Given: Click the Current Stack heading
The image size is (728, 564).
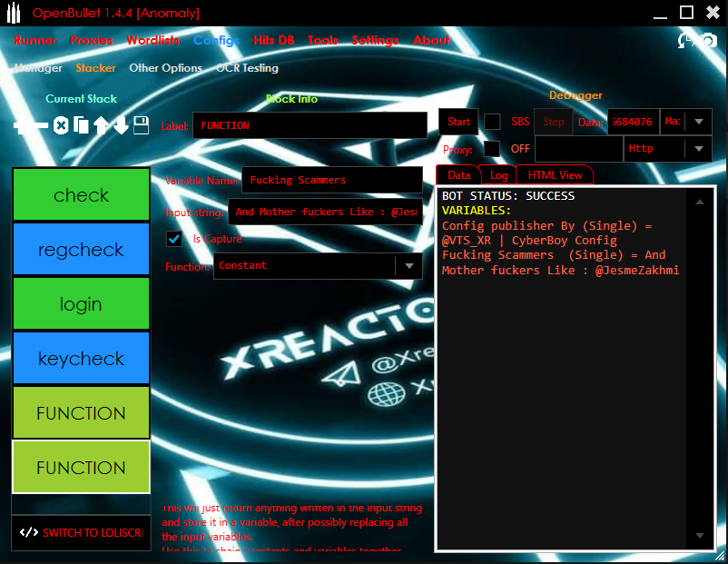Looking at the screenshot, I should click(82, 98).
